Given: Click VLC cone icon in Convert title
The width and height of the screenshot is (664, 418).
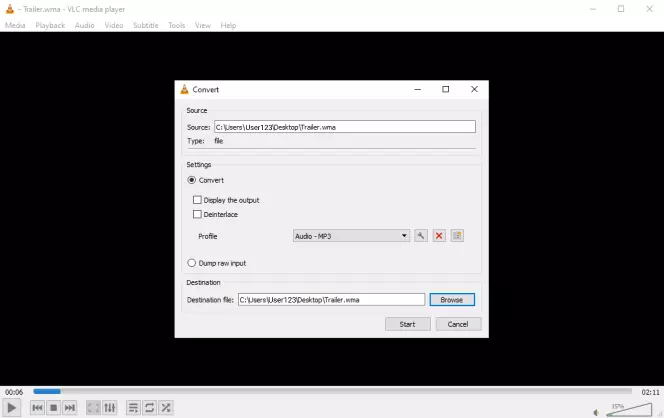Looking at the screenshot, I should coord(184,89).
